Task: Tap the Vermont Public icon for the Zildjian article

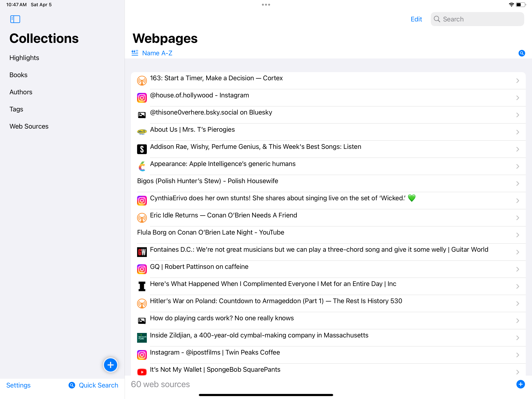Action: 142,338
